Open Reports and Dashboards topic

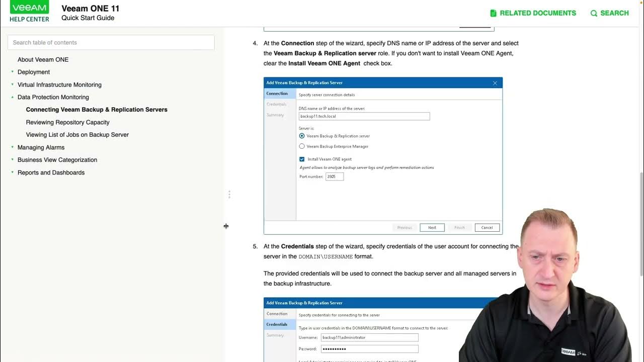(x=51, y=172)
